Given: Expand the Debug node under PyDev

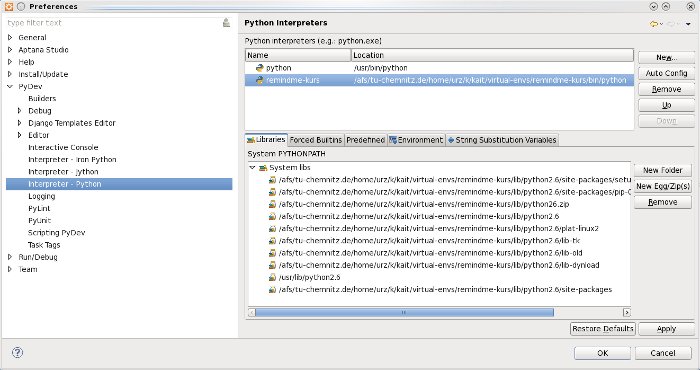Looking at the screenshot, I should click(x=20, y=110).
